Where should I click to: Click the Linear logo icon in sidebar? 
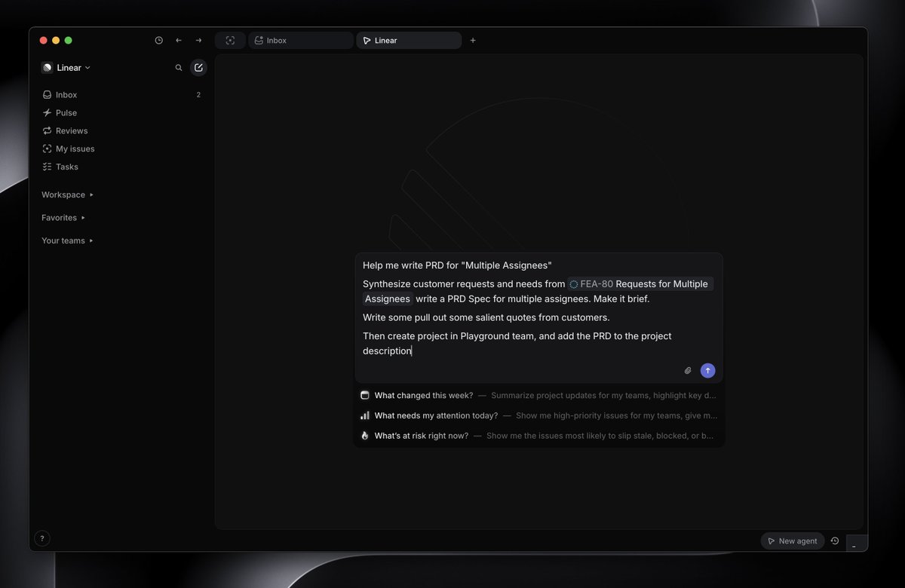[48, 68]
